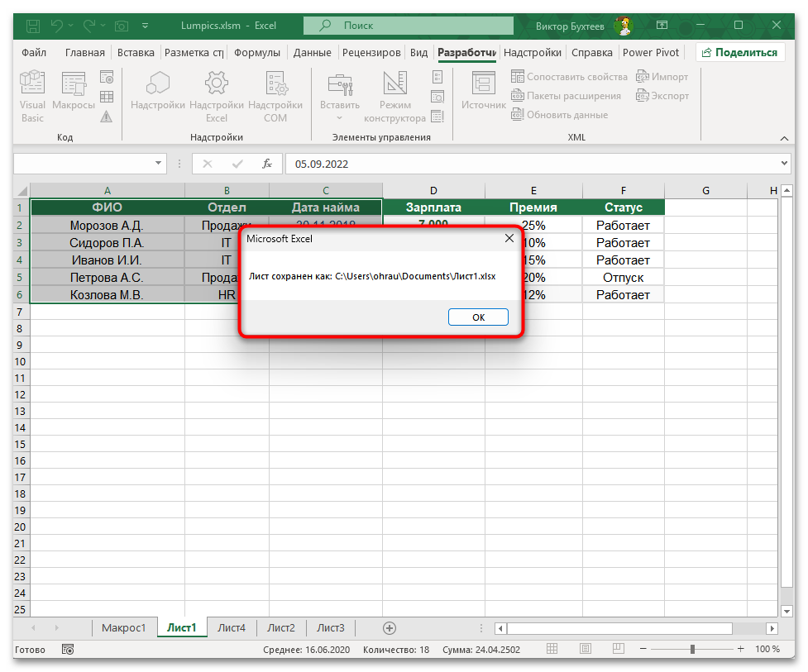The width and height of the screenshot is (808, 672).
Task: Enable Режим конструктора
Action: click(394, 96)
